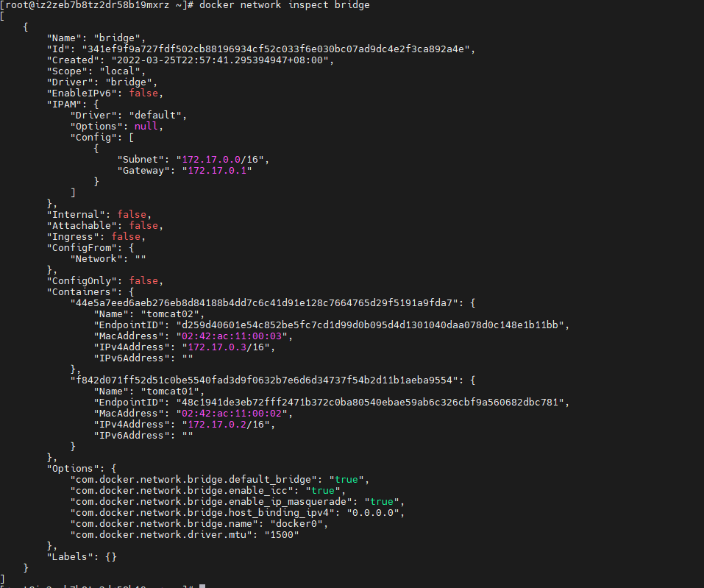This screenshot has width=704, height=588.
Task: Place cursor at the bottom shell prompt
Action: [202, 586]
